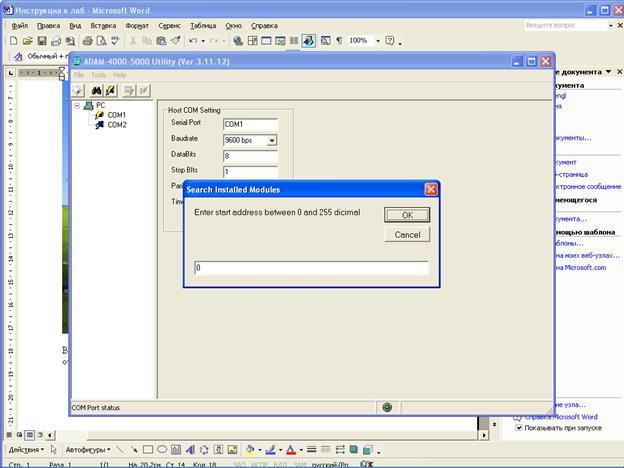Viewport: 624px width, 468px height.
Task: Switch to Print Layout view button
Action: (29, 435)
